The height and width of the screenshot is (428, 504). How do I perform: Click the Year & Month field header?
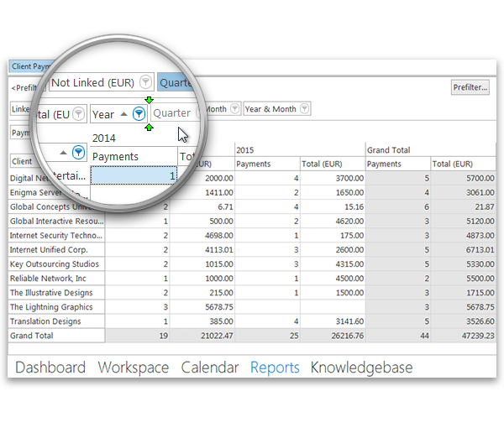point(270,109)
